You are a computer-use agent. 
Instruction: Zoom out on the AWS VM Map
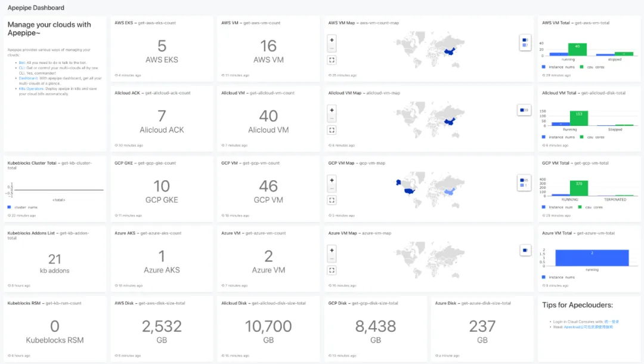click(332, 48)
